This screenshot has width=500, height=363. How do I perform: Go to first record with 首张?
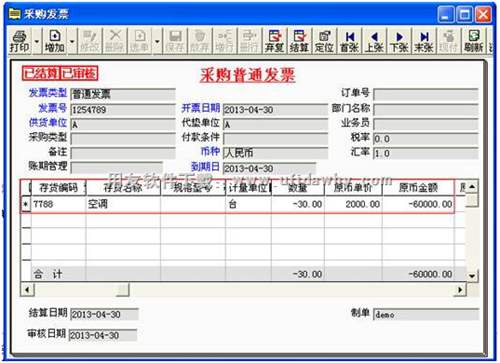(x=349, y=41)
